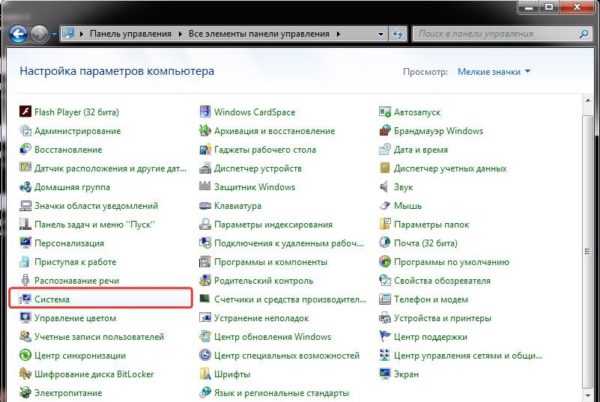Click the Защитник Windows icon

[x=205, y=187]
